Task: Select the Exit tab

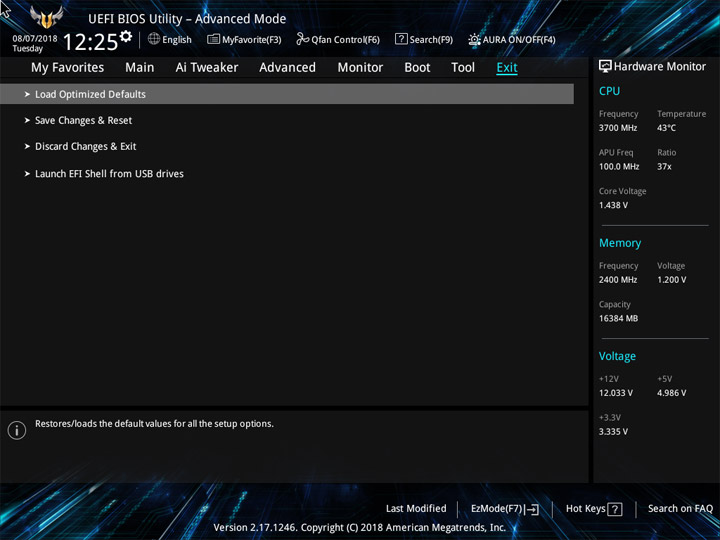Action: [x=507, y=68]
